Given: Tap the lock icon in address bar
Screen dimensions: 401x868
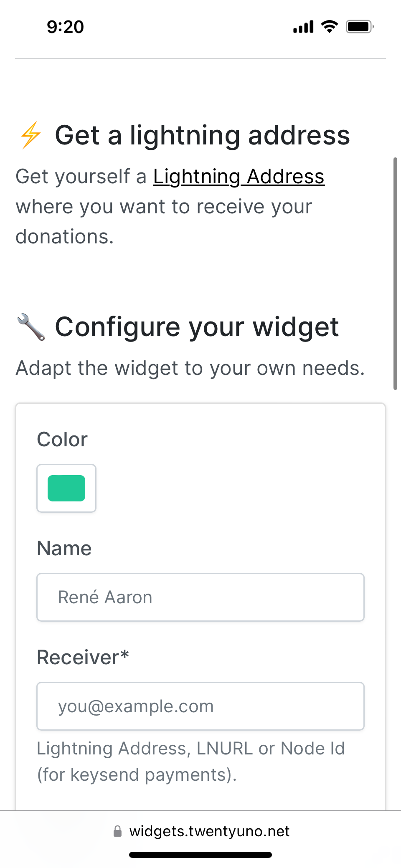Looking at the screenshot, I should (x=118, y=831).
